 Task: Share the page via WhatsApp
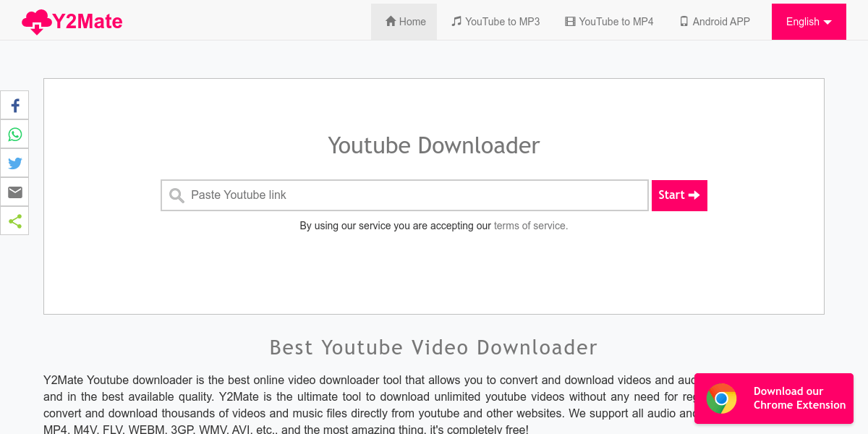tap(14, 135)
